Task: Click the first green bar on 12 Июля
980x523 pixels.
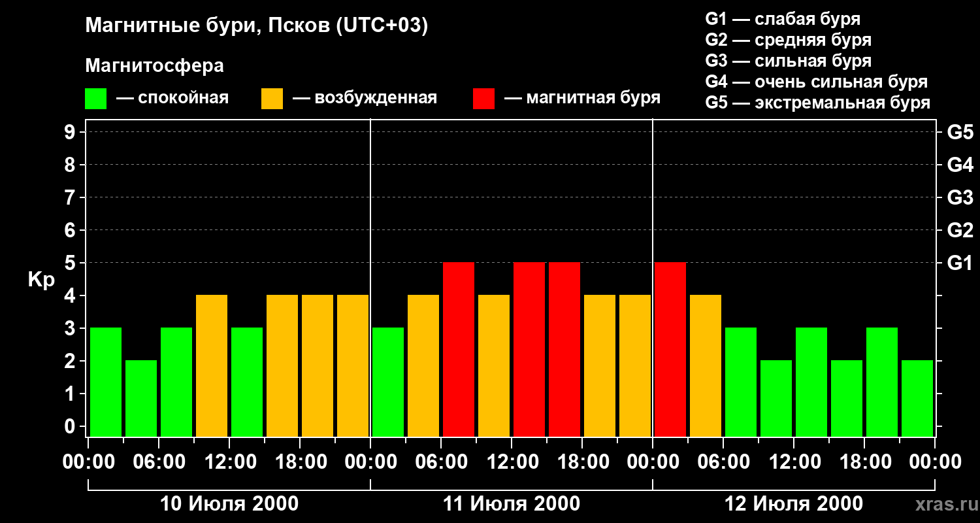Action: (741, 382)
